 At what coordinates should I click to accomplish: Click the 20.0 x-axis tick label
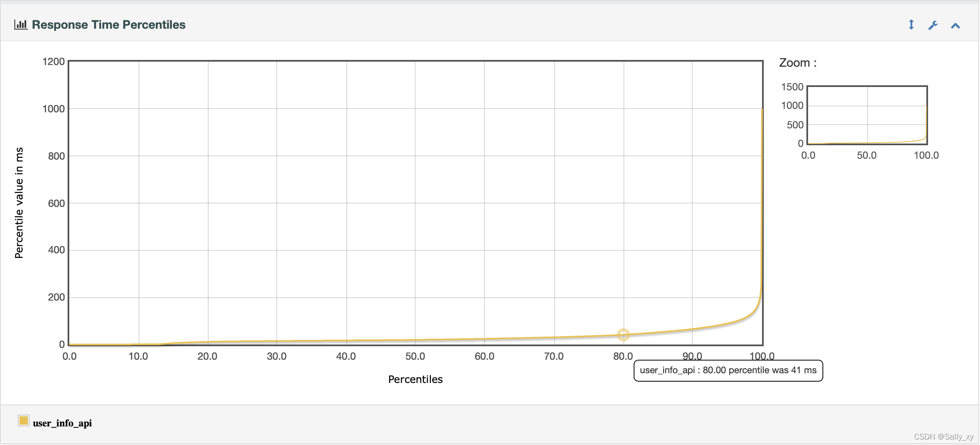207,356
